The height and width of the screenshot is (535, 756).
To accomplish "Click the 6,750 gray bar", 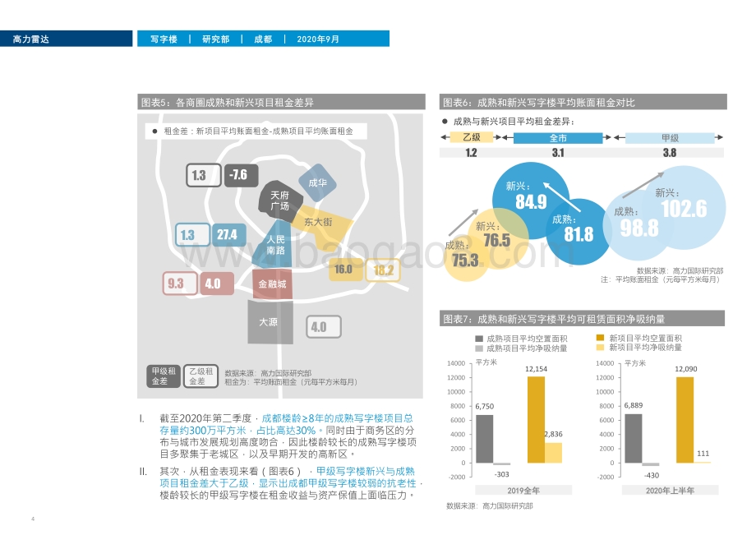I will click(x=485, y=439).
